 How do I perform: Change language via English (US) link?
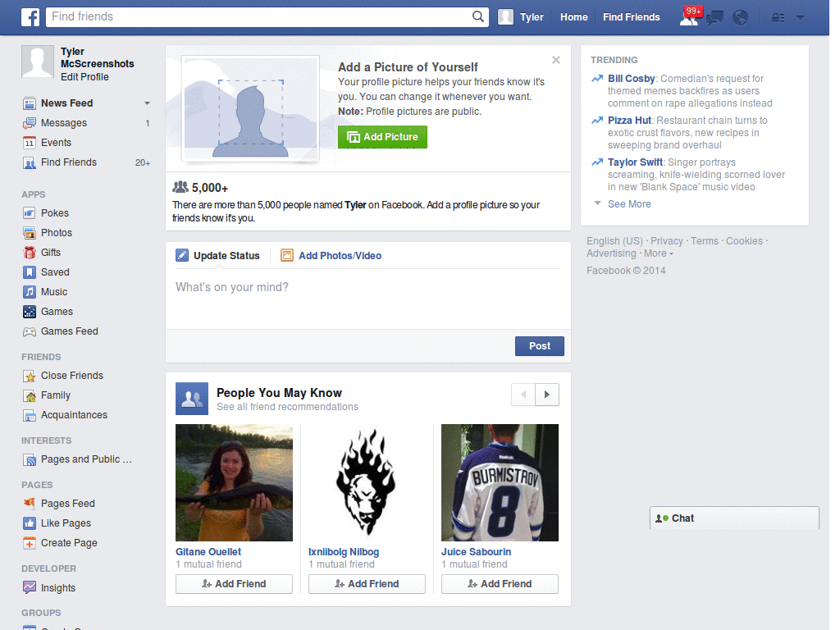(614, 241)
